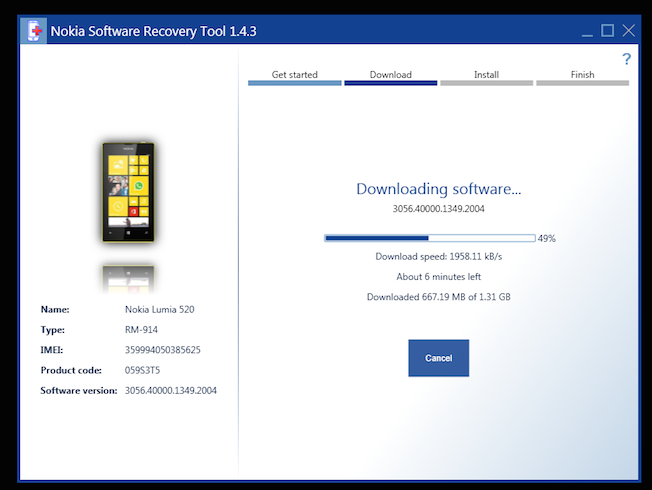Click the 'IMEI:' label
652x490 pixels.
(x=52, y=350)
